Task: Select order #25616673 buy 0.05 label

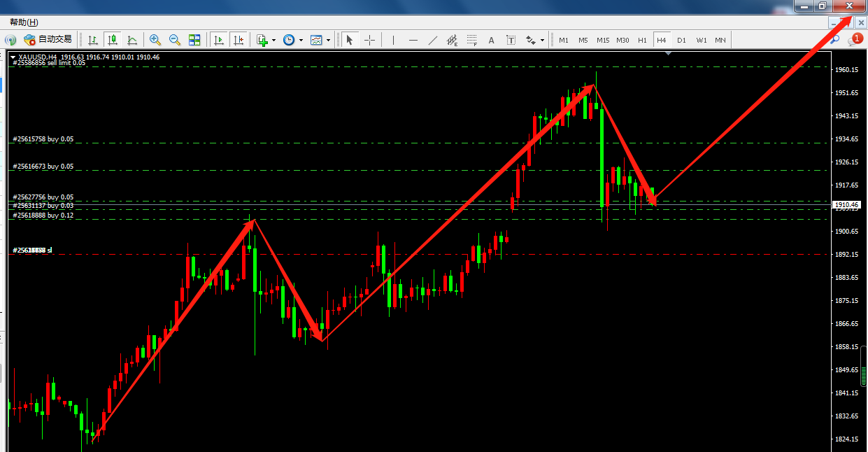Action: click(x=43, y=167)
